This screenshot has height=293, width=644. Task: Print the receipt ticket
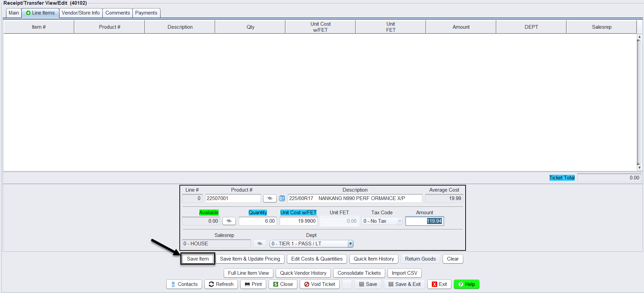coord(253,284)
